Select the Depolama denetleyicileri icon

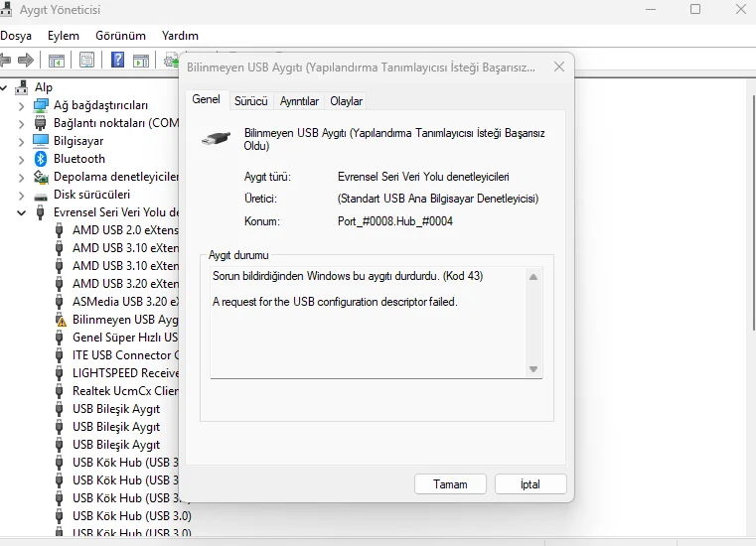41,177
